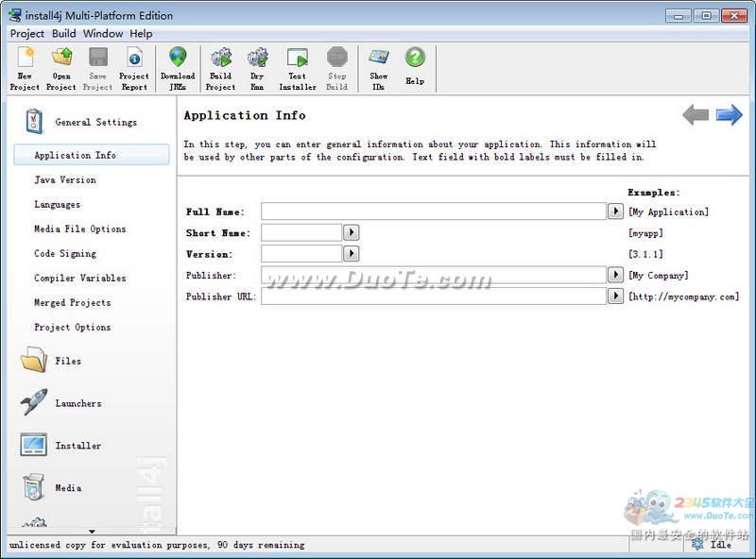The width and height of the screenshot is (756, 559).
Task: Click the Files label in sidebar
Action: coord(68,361)
